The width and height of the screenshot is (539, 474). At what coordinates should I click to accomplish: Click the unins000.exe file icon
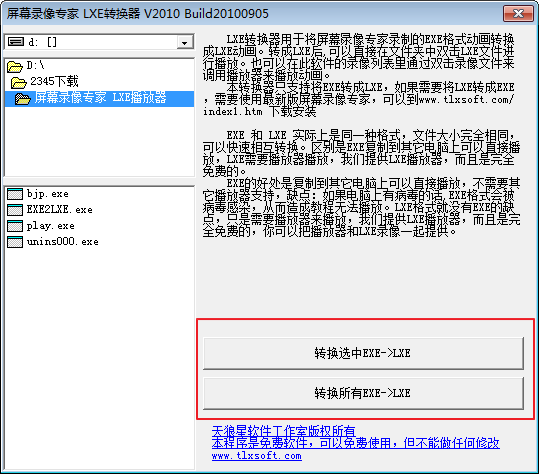pos(15,242)
